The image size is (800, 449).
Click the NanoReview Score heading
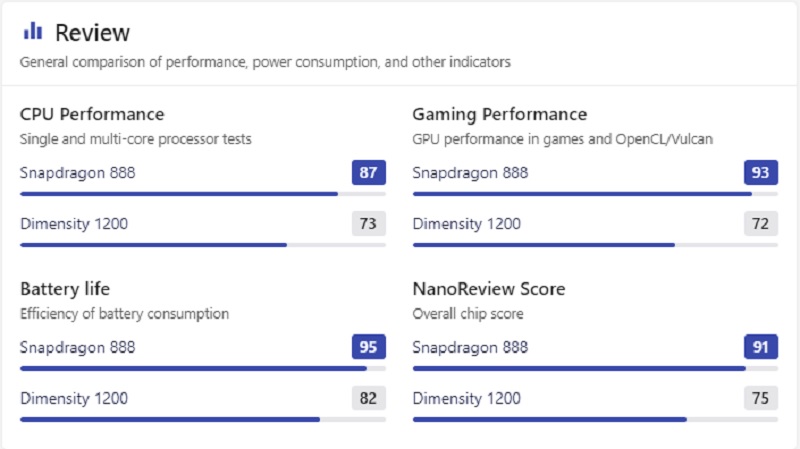tap(488, 289)
